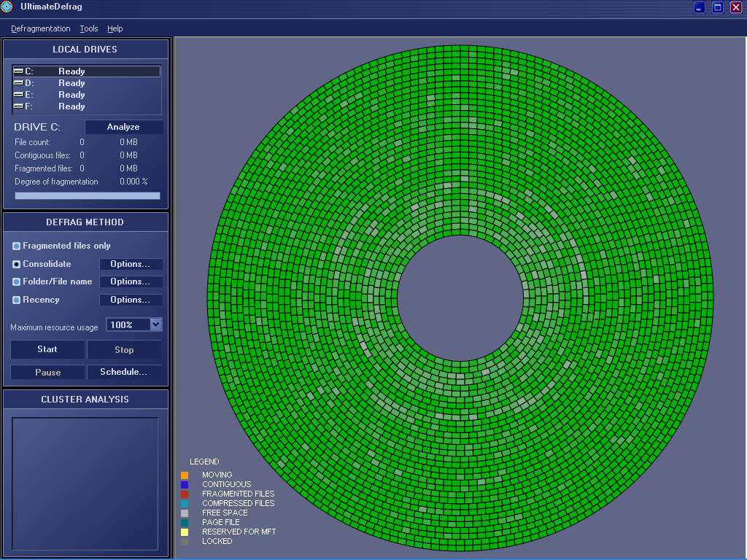This screenshot has width=747, height=560.
Task: Open the Defragmentation menu
Action: click(41, 28)
